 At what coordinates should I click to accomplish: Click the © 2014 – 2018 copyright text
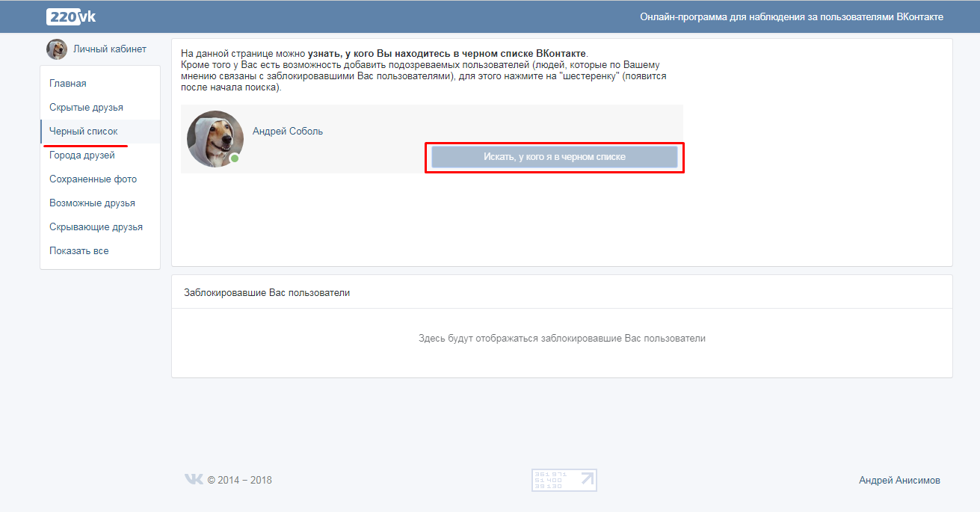tap(240, 480)
